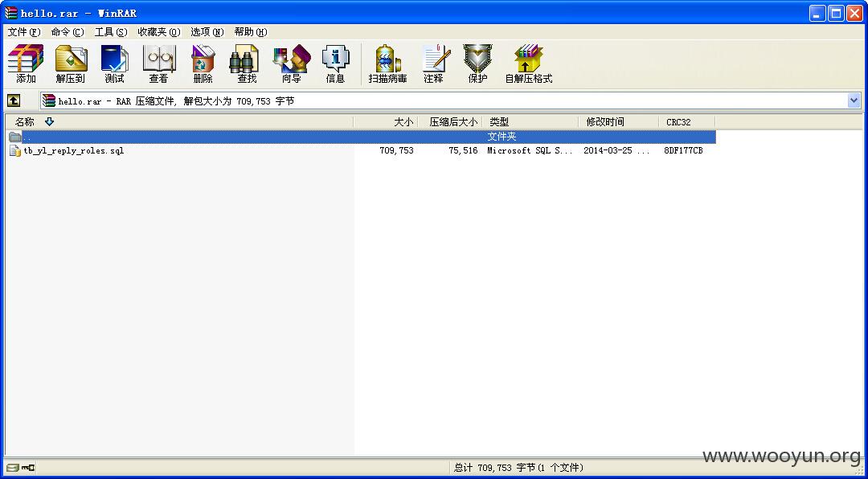Open the Options (选项) menu
This screenshot has height=479, width=868.
(207, 32)
